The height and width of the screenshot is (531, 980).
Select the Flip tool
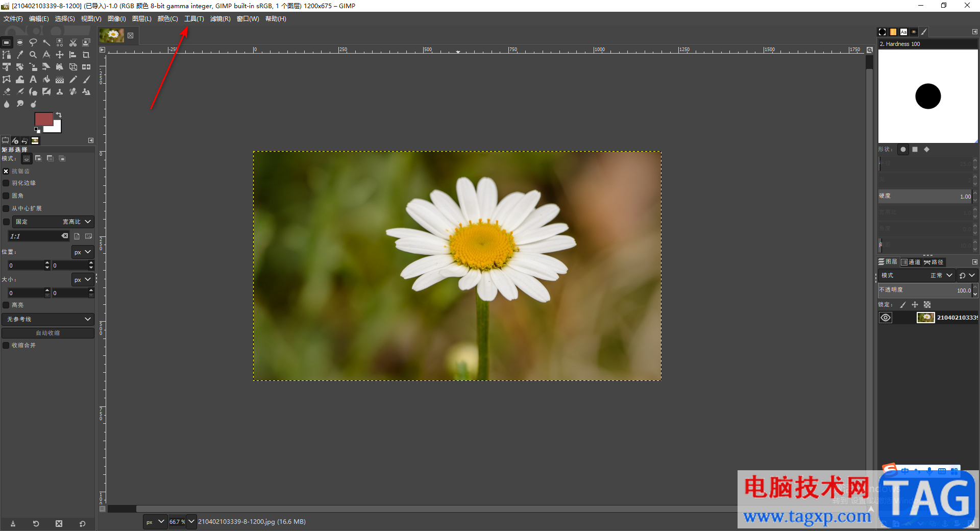coord(86,67)
